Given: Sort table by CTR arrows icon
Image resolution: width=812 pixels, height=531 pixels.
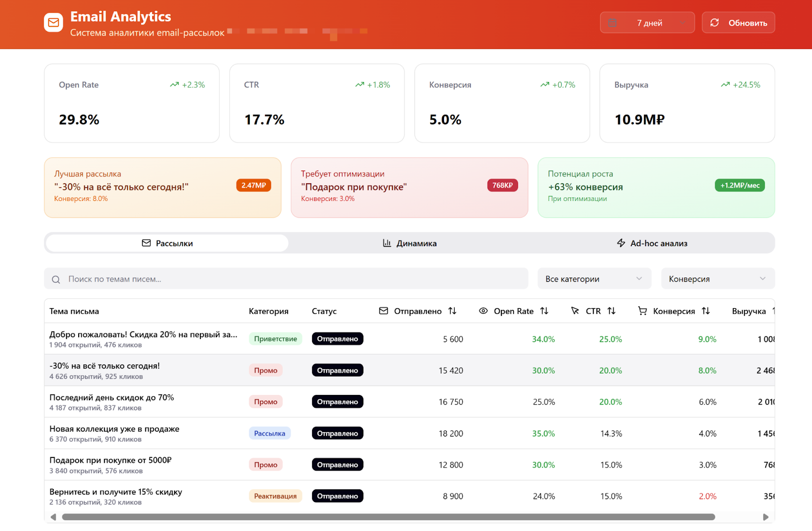Looking at the screenshot, I should (x=612, y=311).
